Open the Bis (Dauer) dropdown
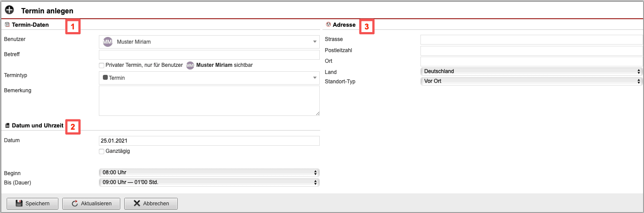 click(x=209, y=182)
